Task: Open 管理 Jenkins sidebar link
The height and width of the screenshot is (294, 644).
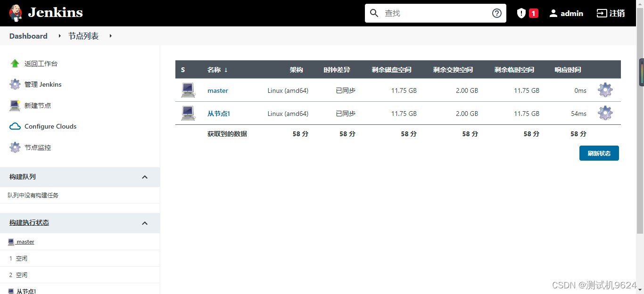Action: (43, 84)
